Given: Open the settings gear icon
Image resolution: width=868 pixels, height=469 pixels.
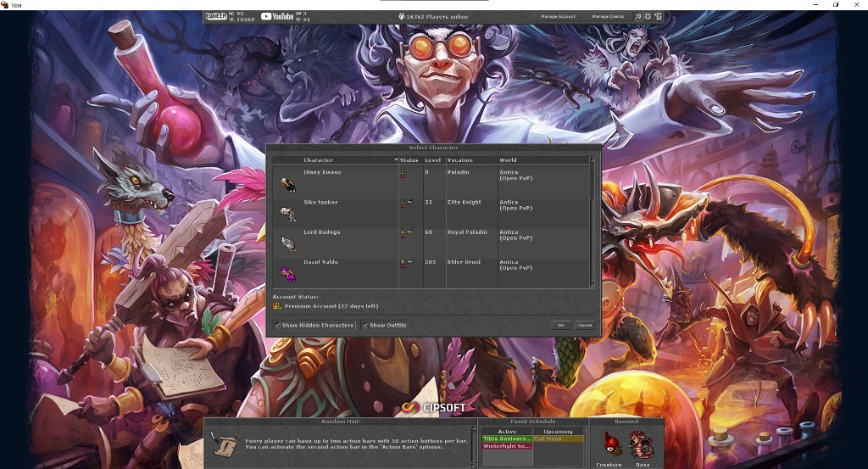Looking at the screenshot, I should coord(648,16).
